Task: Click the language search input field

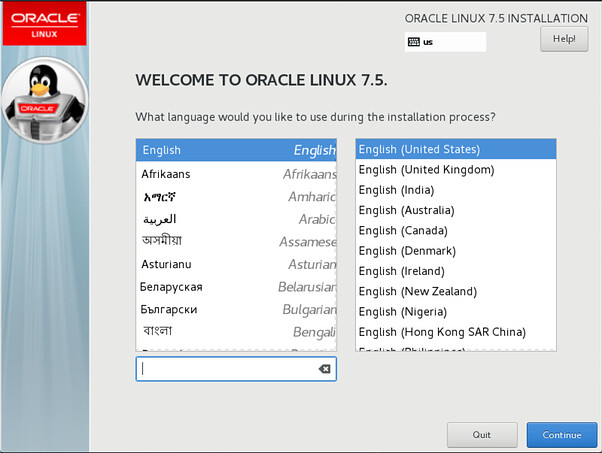Action: pyautogui.click(x=236, y=369)
